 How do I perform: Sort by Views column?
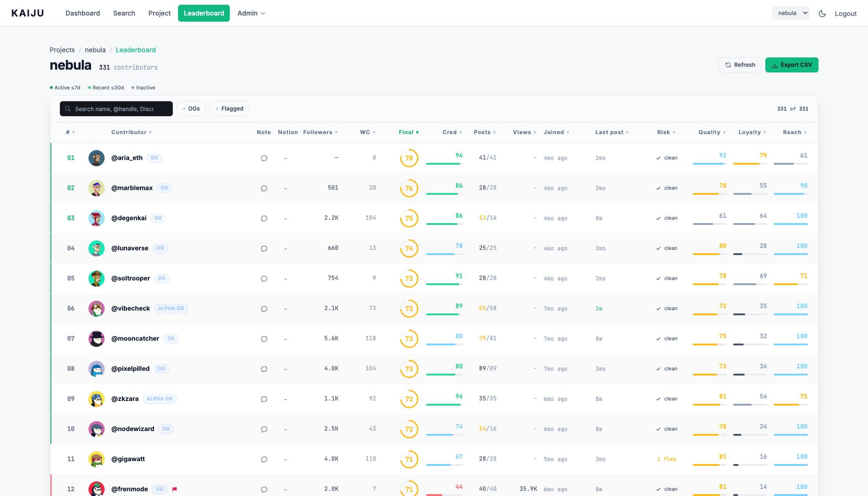525,132
